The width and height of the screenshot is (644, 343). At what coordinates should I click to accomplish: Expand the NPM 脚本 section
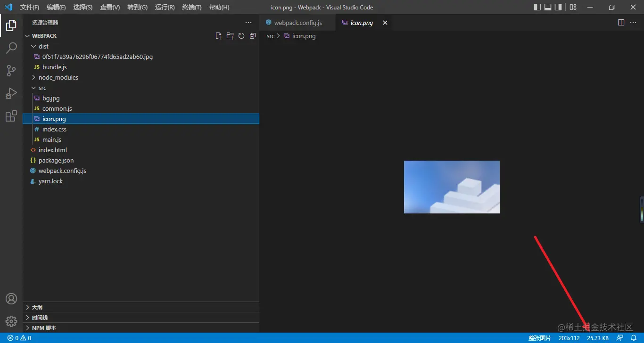coord(141,328)
